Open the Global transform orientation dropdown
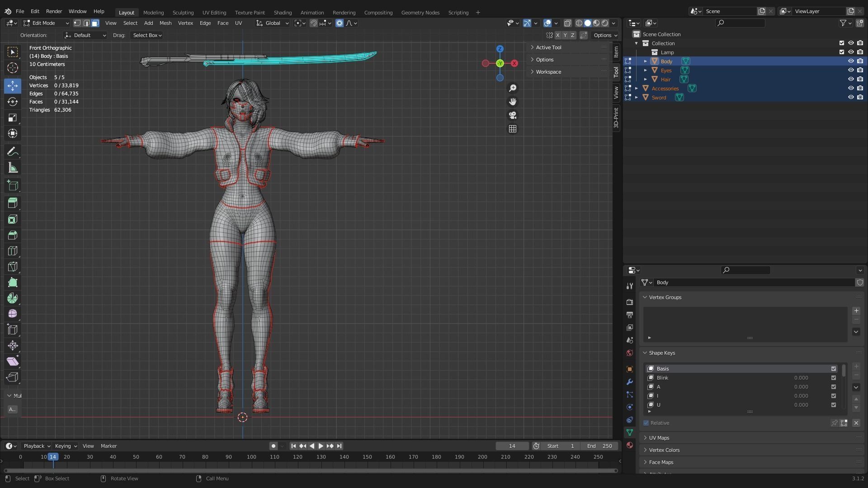This screenshot has width=868, height=488. point(273,23)
